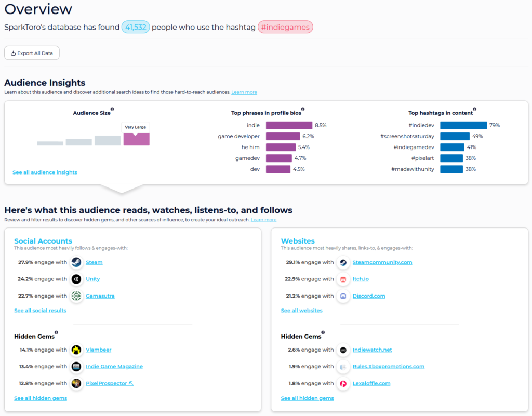Screen dimensions: 532x416
Task: Click the Unity logo icon
Action: pos(76,279)
